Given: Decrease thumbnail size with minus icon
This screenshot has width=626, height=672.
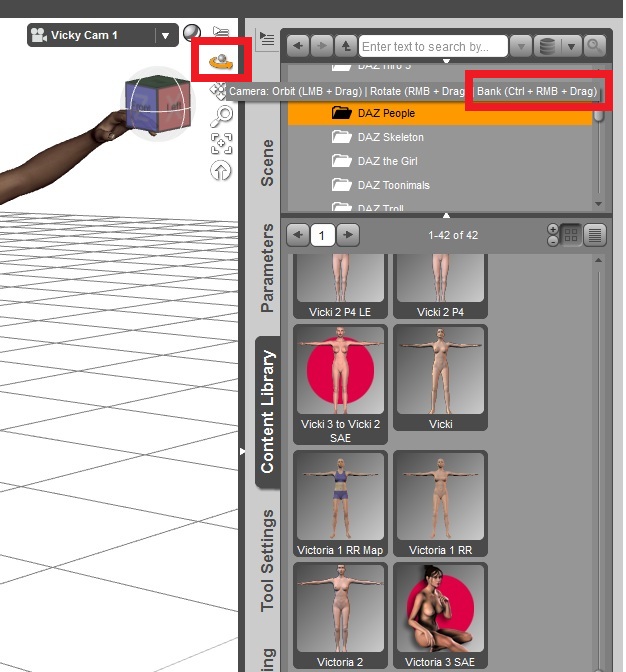Looking at the screenshot, I should (553, 241).
